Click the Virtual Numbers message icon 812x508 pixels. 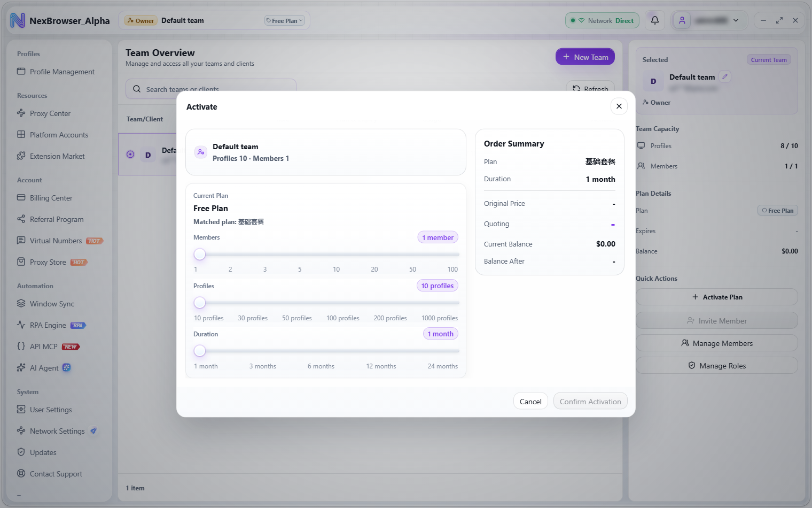21,240
